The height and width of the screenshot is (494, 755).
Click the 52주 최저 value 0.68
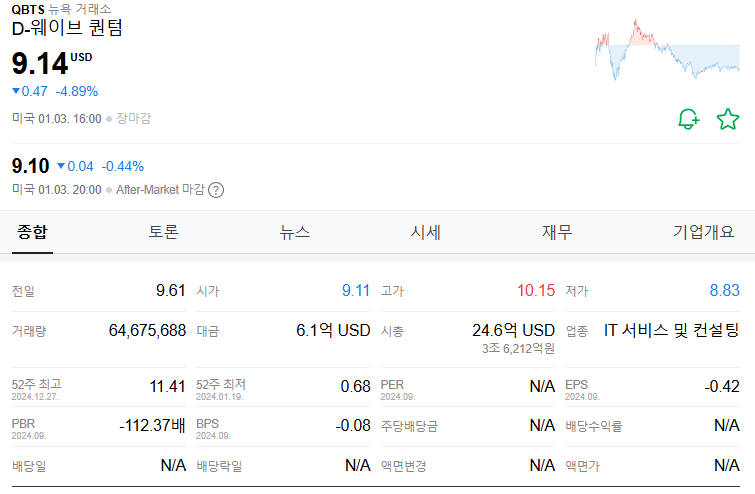coord(355,386)
